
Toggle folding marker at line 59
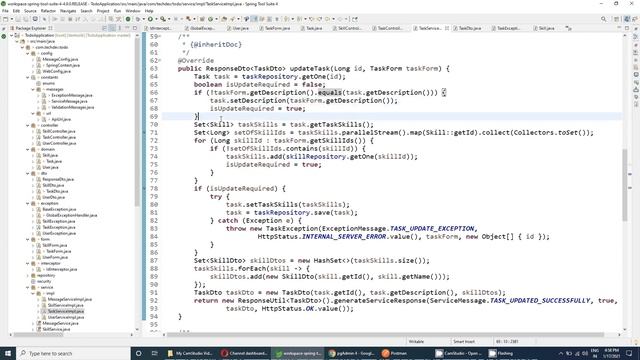pos(160,36)
